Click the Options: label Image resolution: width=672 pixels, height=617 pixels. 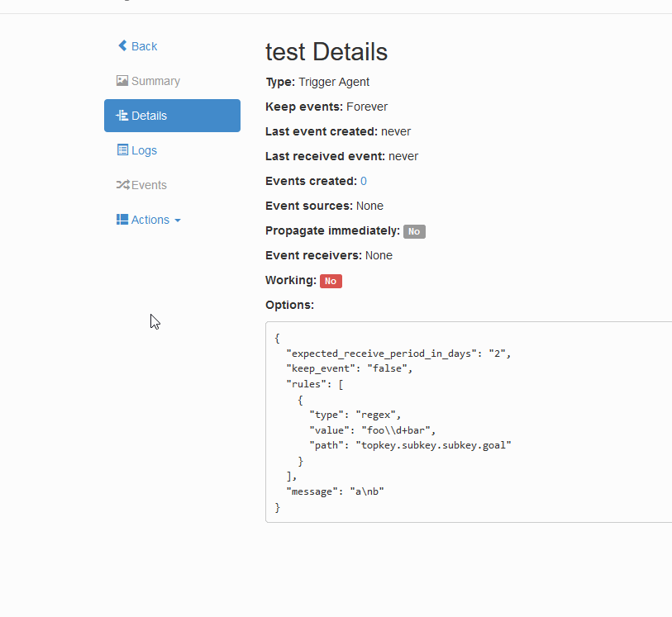coord(289,305)
